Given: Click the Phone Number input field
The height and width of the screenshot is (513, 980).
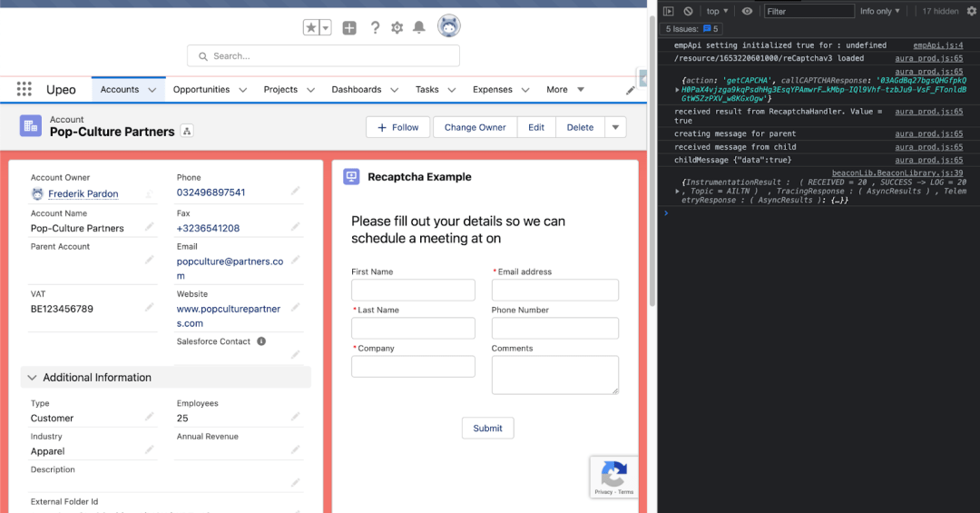Looking at the screenshot, I should tap(555, 329).
